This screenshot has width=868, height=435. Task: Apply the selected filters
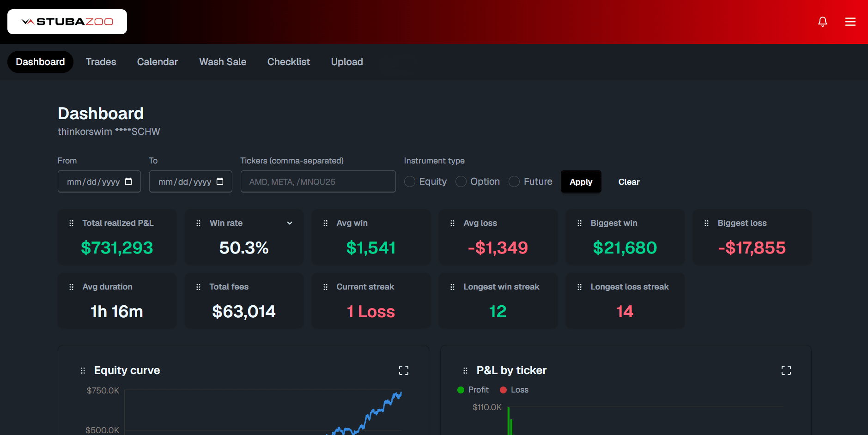pos(581,181)
